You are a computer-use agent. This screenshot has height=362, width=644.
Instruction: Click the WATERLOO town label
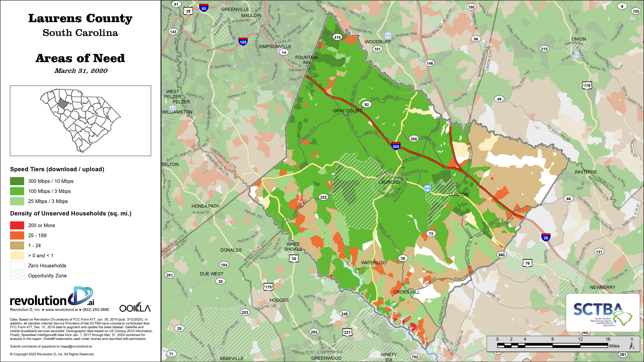(374, 263)
